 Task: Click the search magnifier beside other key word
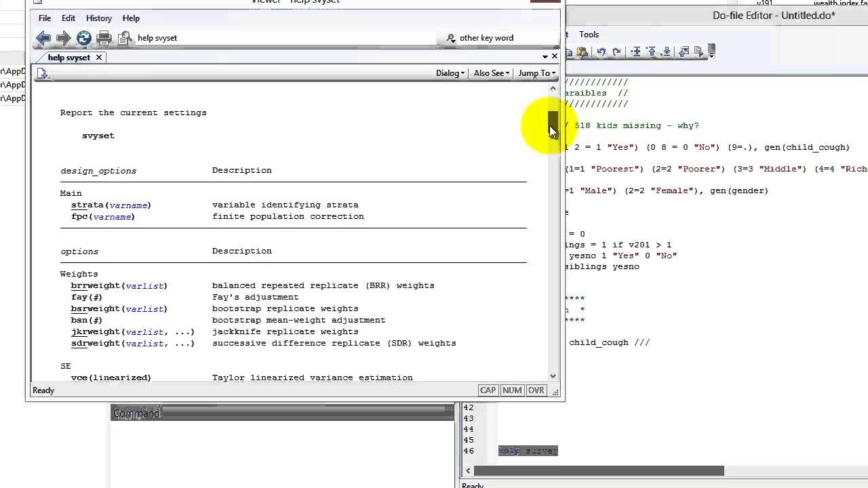(x=451, y=38)
